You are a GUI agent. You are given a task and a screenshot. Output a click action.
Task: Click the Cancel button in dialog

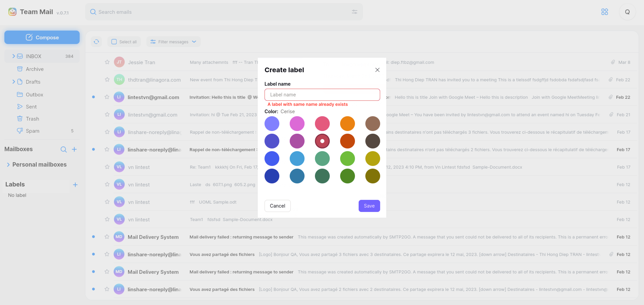coord(277,206)
